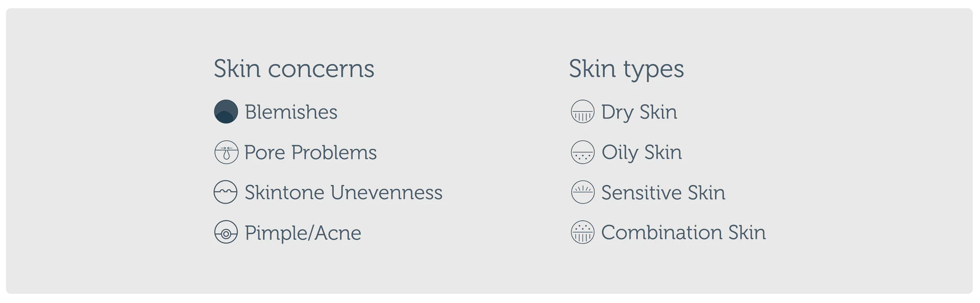Pick the Skintone Unevenness text label
Viewport: 980px width, 303px height.
click(344, 192)
